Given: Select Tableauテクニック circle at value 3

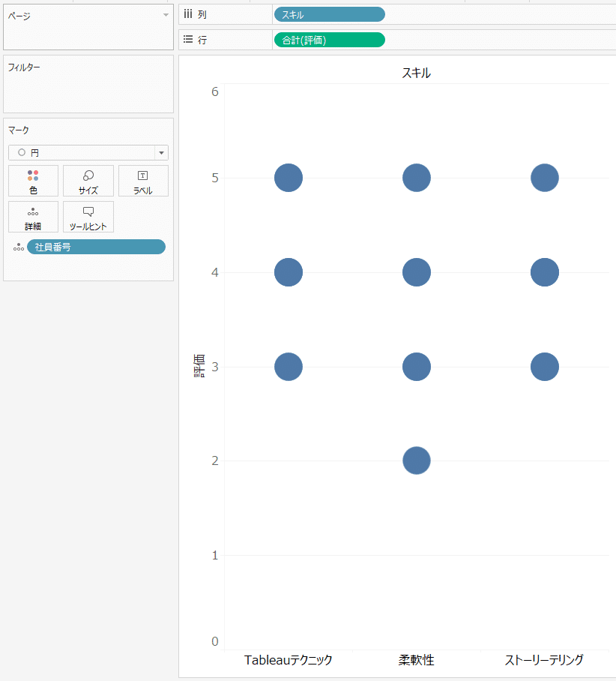Looking at the screenshot, I should (289, 367).
